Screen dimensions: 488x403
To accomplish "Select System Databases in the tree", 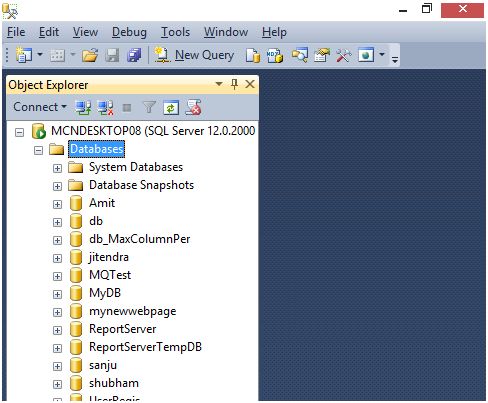I will click(x=136, y=167).
